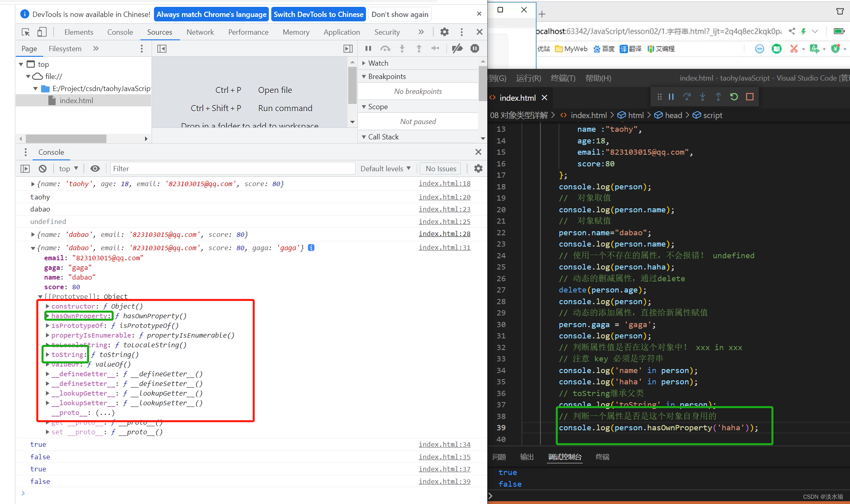Open source link index.html:18
The height and width of the screenshot is (504, 850).
pos(445,183)
